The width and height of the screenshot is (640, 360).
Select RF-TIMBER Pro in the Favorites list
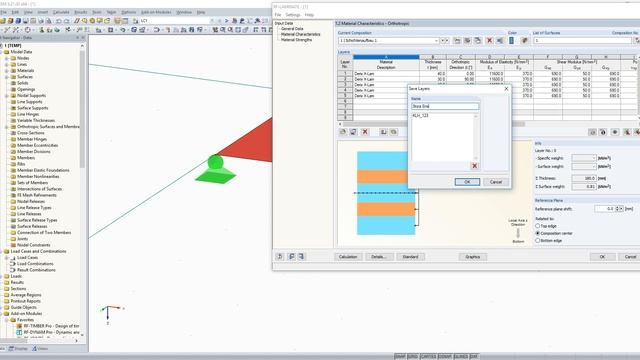pos(51,326)
